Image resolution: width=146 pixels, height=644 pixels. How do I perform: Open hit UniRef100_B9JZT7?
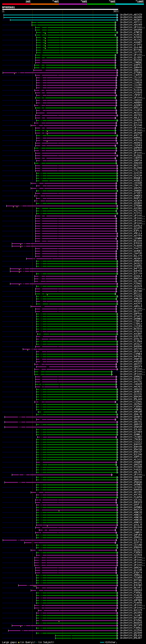[x=131, y=311]
